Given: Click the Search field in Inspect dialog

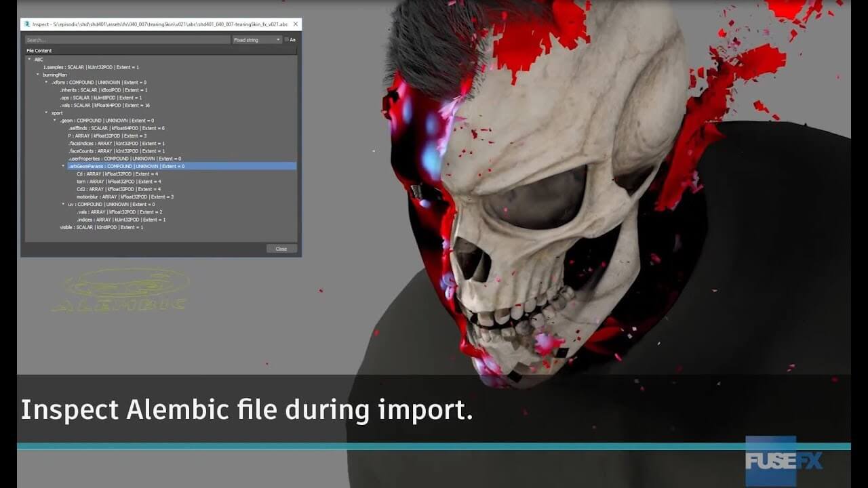Looking at the screenshot, I should 128,40.
